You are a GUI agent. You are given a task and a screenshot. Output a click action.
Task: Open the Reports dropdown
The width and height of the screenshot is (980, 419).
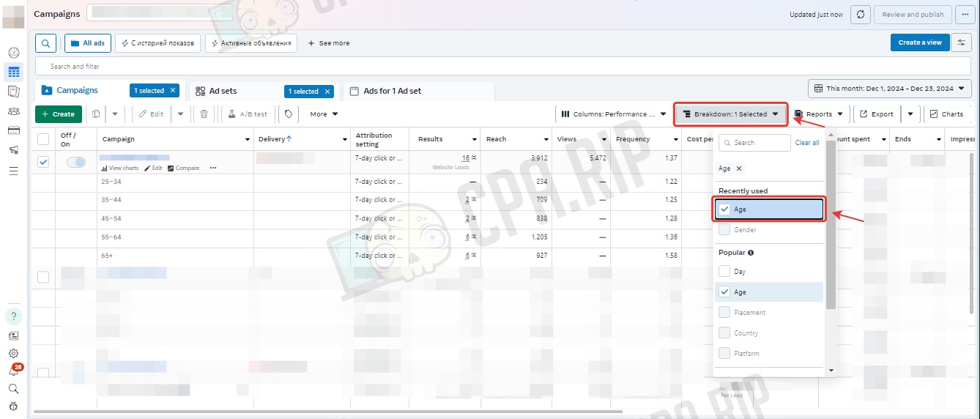click(820, 114)
